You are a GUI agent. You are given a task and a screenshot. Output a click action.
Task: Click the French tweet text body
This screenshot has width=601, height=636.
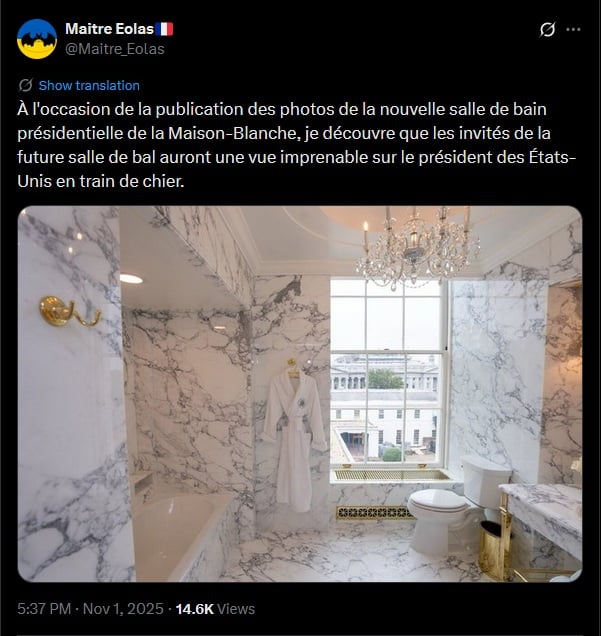pos(296,145)
